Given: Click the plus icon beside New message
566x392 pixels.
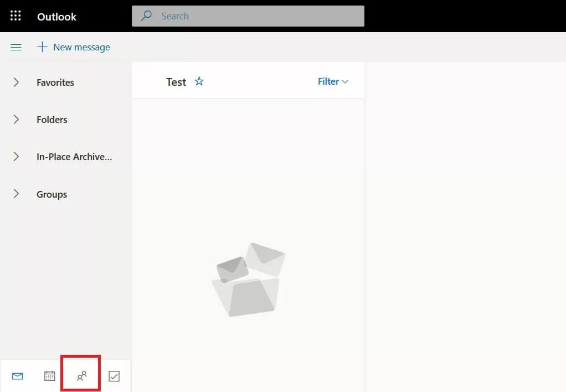Looking at the screenshot, I should [x=42, y=47].
